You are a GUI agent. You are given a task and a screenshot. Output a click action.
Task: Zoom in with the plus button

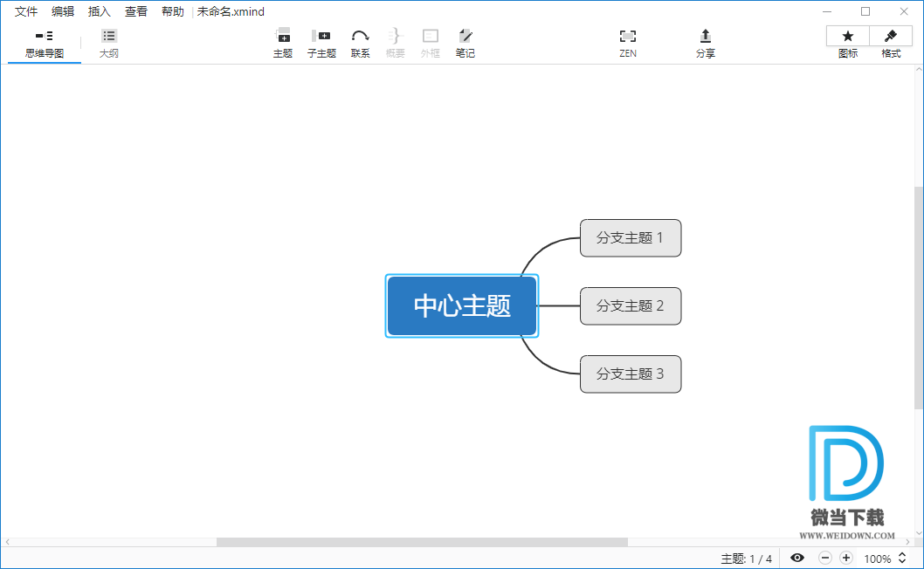click(846, 558)
